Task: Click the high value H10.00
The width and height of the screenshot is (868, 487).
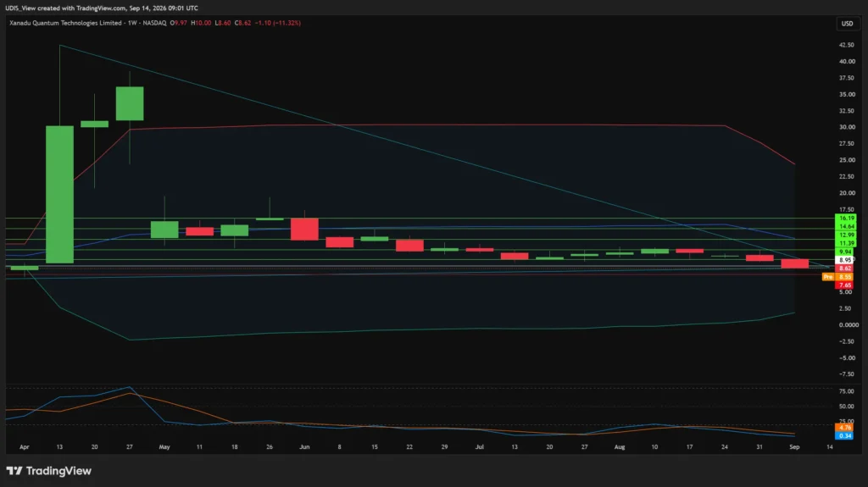Action: (x=201, y=23)
